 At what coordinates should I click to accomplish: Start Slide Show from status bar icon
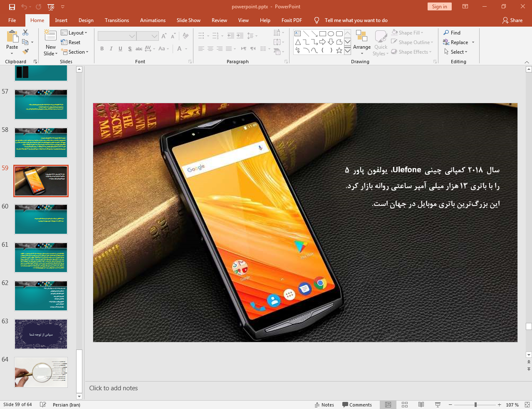(x=438, y=404)
